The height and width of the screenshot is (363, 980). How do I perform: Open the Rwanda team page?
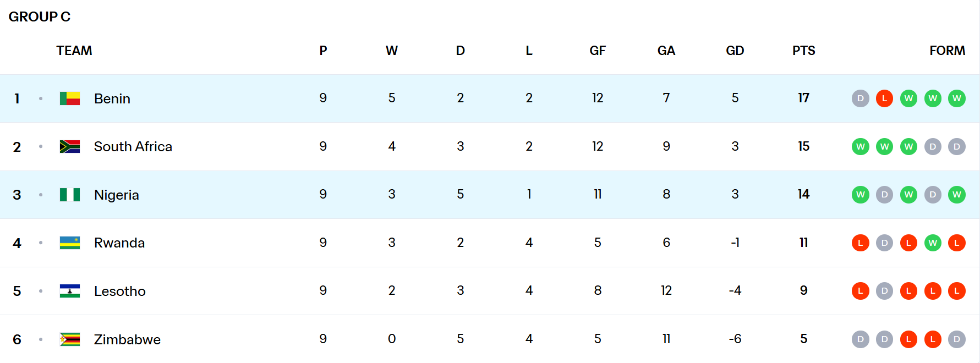click(x=119, y=243)
